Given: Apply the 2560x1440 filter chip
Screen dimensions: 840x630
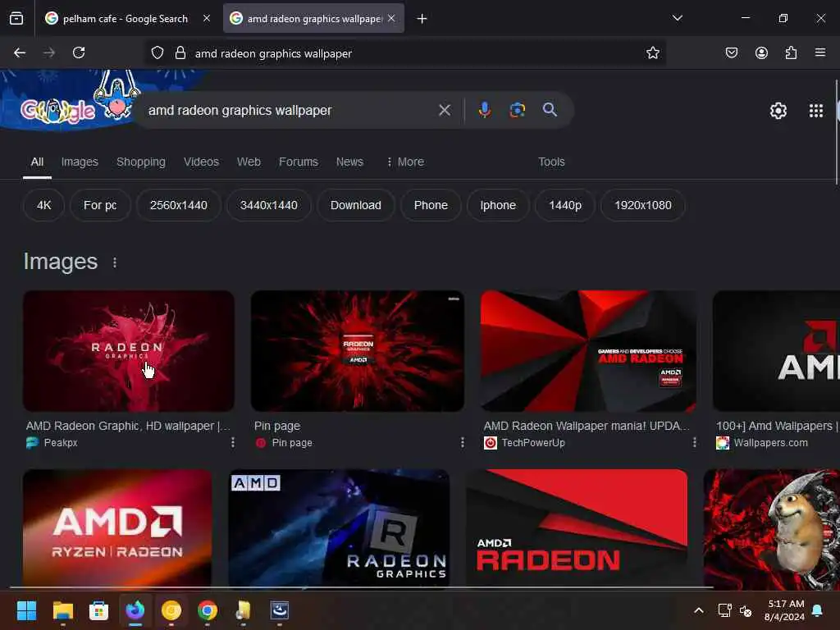Looking at the screenshot, I should pyautogui.click(x=178, y=205).
